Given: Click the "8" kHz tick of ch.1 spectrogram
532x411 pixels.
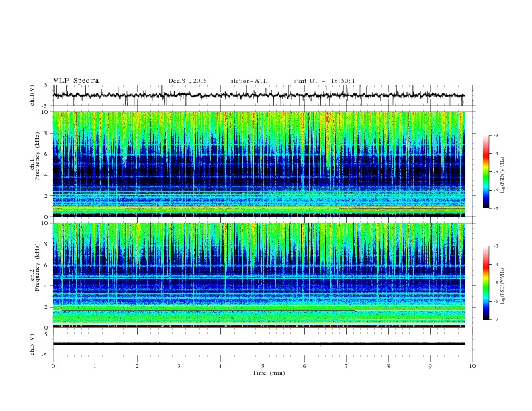Looking at the screenshot, I should pyautogui.click(x=48, y=133).
